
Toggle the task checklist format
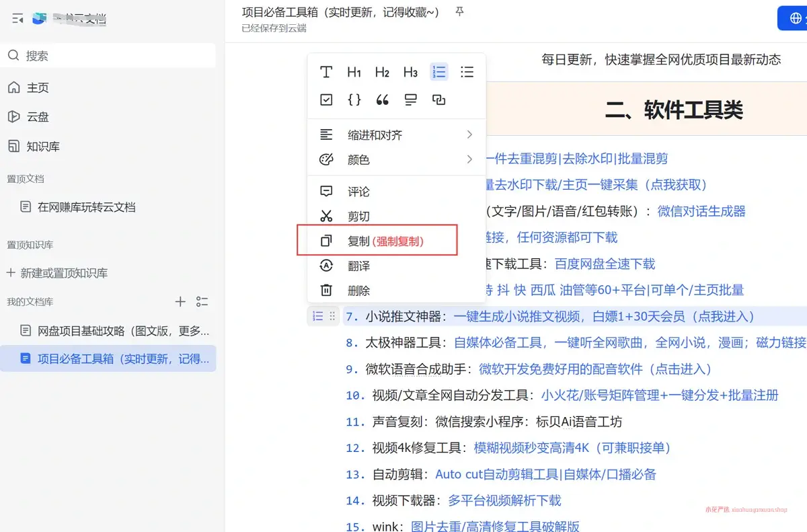point(325,99)
